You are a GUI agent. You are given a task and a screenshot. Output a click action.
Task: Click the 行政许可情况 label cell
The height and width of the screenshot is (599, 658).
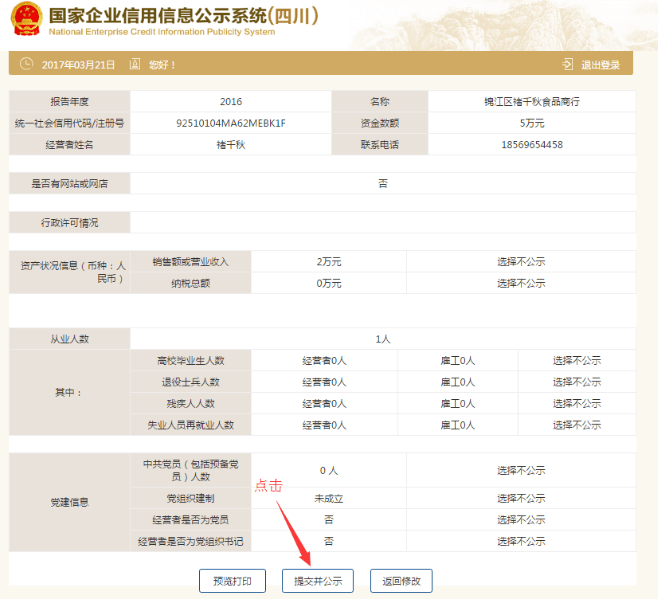tap(70, 222)
